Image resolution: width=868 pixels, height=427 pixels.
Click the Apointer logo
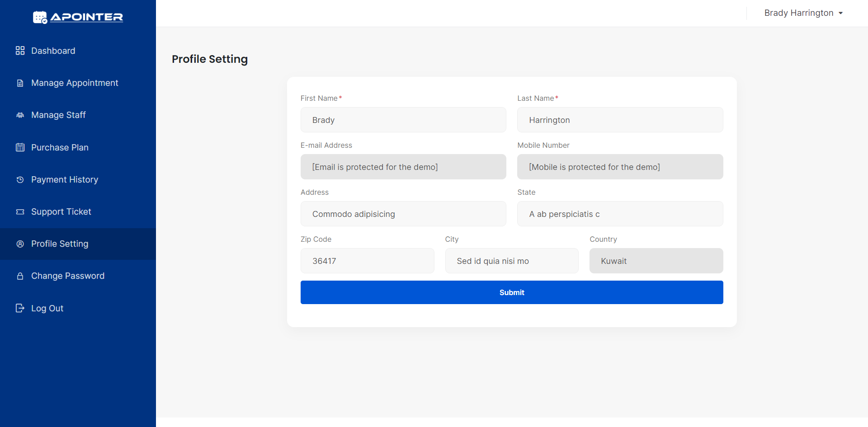click(78, 17)
